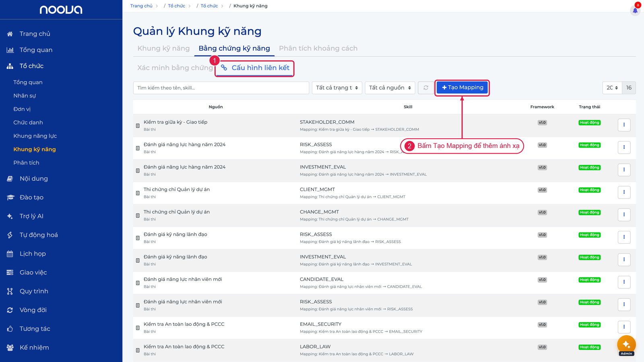Open actions menu for CHANGE_MGMT row
Image resolution: width=644 pixels, height=362 pixels.
click(624, 215)
